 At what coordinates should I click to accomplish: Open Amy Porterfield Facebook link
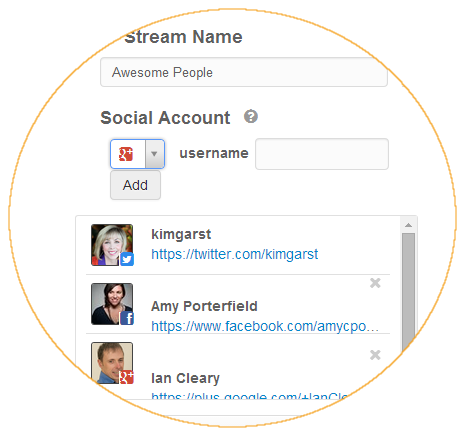tap(265, 326)
